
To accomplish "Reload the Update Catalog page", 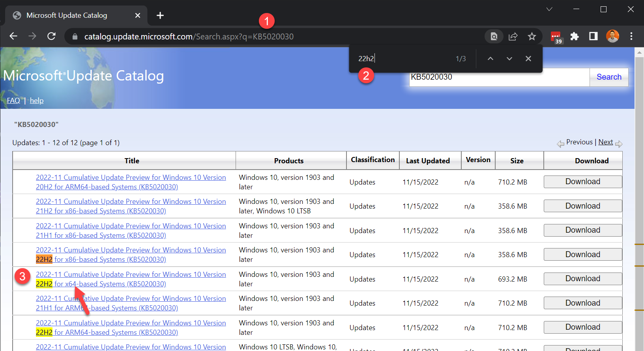I will [51, 36].
